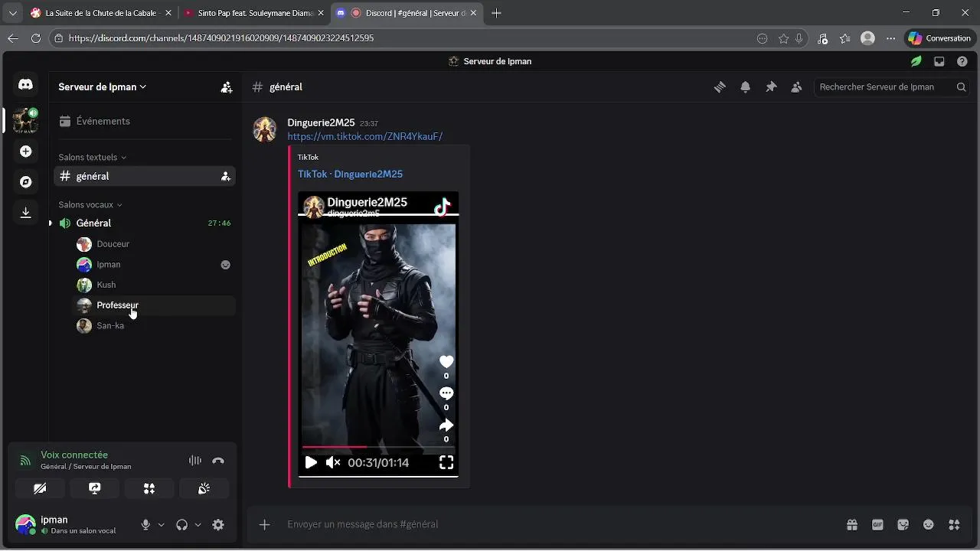
Task: Expand the Serveur de Ipman server menu
Action: tap(103, 87)
